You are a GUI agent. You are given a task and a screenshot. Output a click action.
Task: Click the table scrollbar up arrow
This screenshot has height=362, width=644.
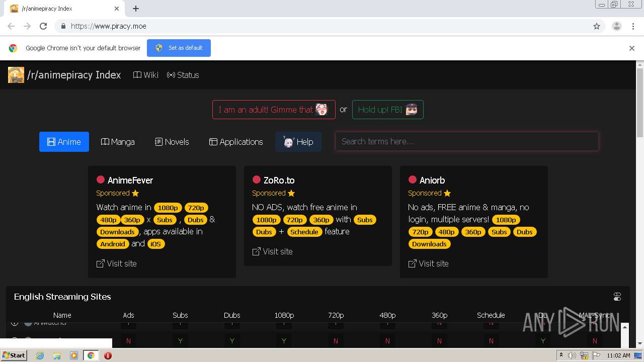[x=625, y=327]
